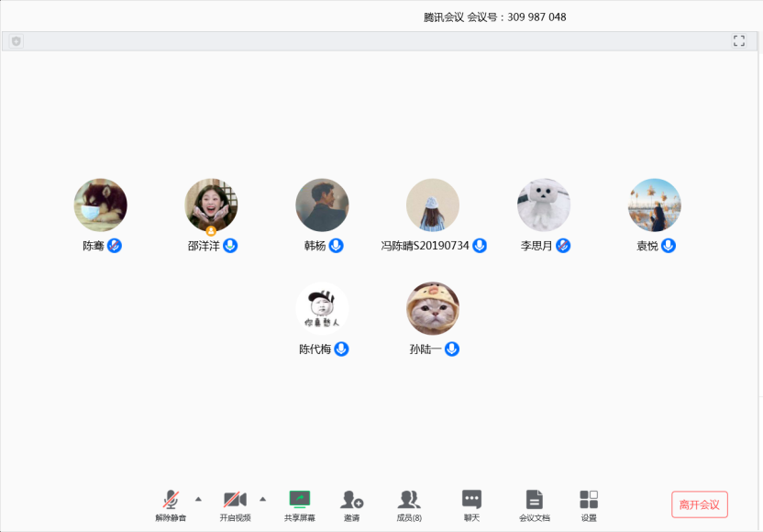Open video options arrow beside 开启视频
This screenshot has height=532, width=763.
click(x=262, y=499)
